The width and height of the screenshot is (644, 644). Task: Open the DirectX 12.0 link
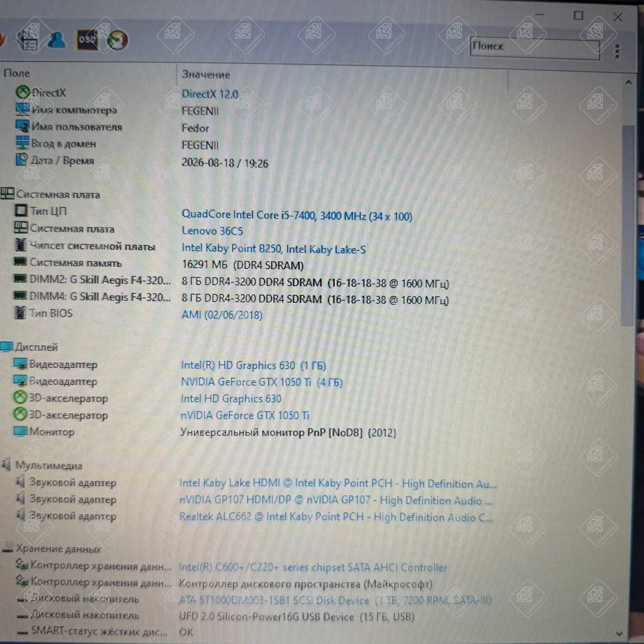[x=210, y=94]
